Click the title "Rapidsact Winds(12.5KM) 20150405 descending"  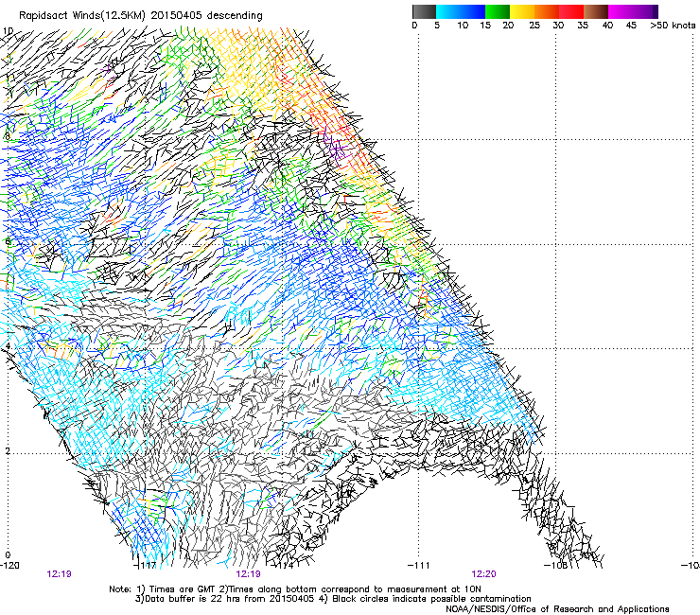(x=141, y=16)
